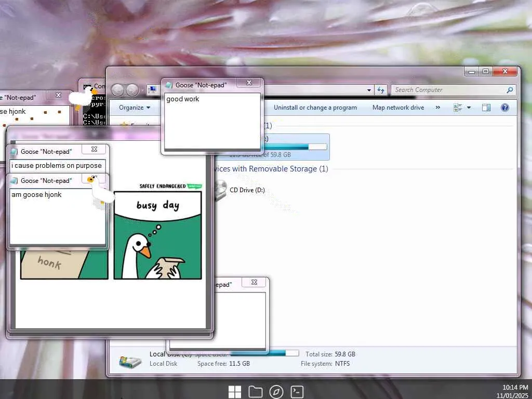
Task: Click the white goose on the Command Prompt
Action: pyautogui.click(x=83, y=97)
